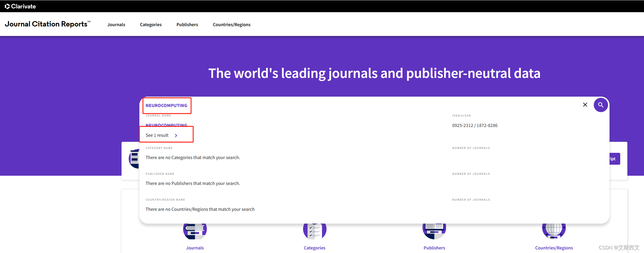Click the hero headline about leading journals

pyautogui.click(x=374, y=73)
